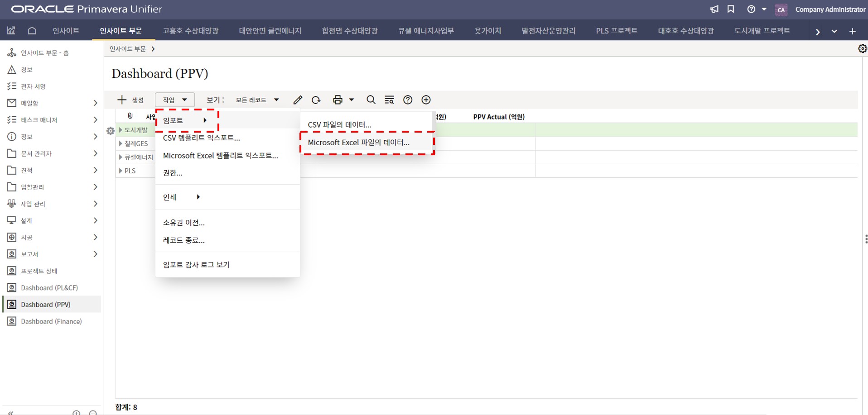Screen dimensions: 868x415
Task: Select Microsoft Excel 파일의 데이터 submenu item
Action: coord(358,143)
